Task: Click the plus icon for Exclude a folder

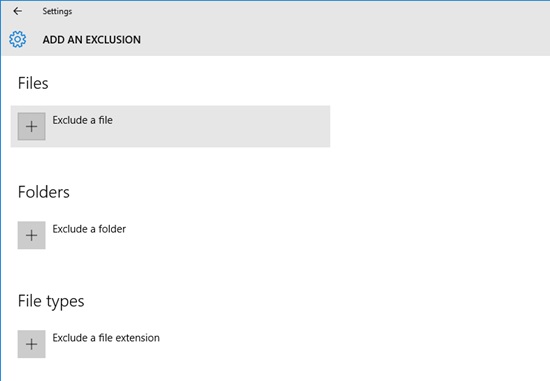Action: [32, 235]
